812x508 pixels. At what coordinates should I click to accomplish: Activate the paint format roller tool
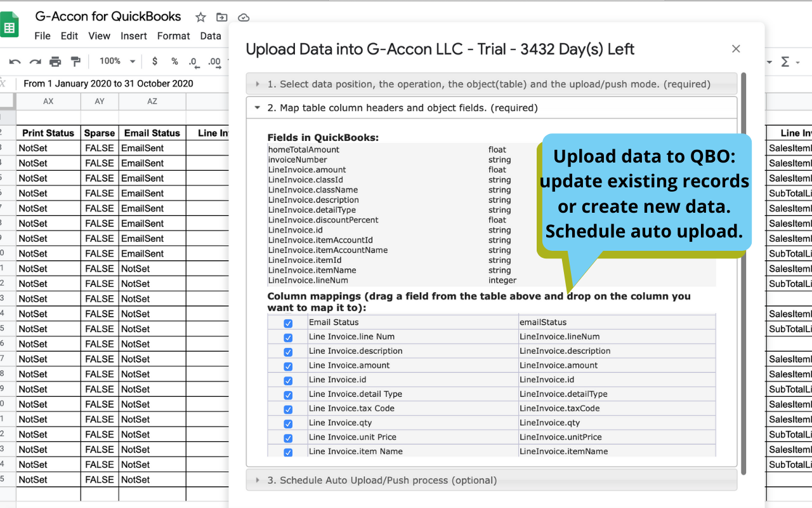point(75,62)
